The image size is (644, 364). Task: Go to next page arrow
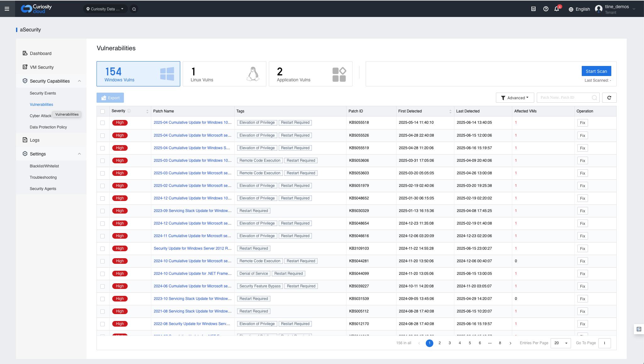pyautogui.click(x=510, y=343)
